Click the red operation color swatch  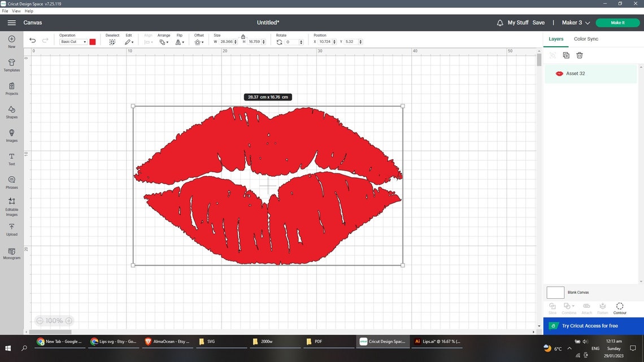pyautogui.click(x=93, y=41)
